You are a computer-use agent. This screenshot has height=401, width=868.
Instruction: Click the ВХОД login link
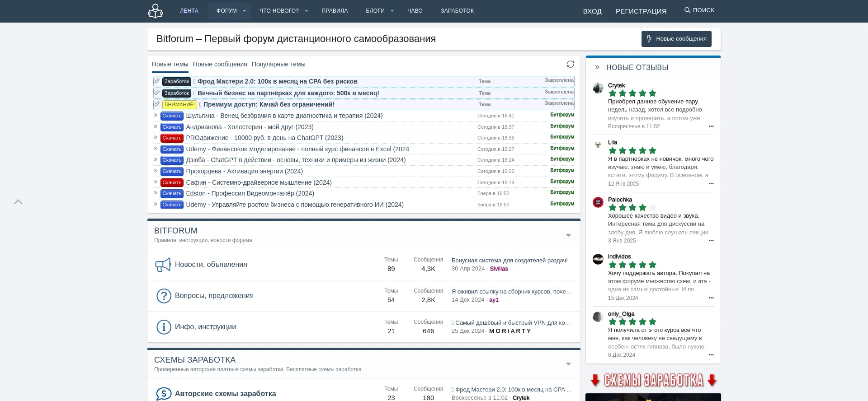[x=592, y=11]
